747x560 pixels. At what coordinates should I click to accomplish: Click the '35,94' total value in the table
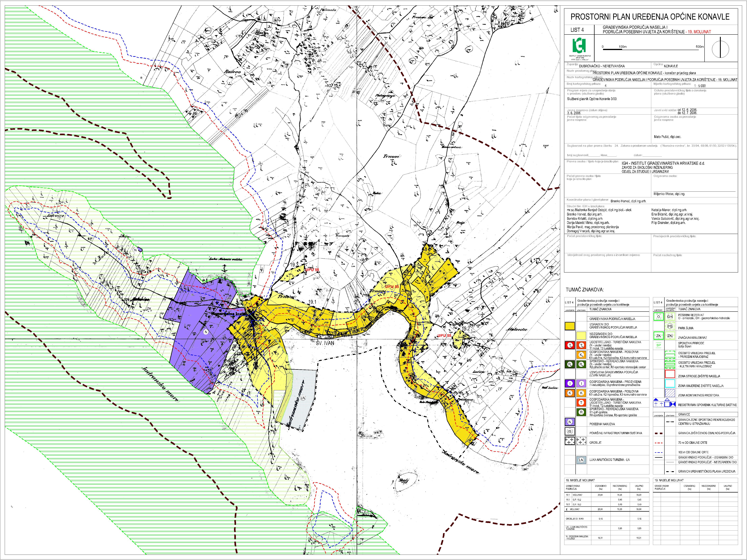tap(639, 509)
